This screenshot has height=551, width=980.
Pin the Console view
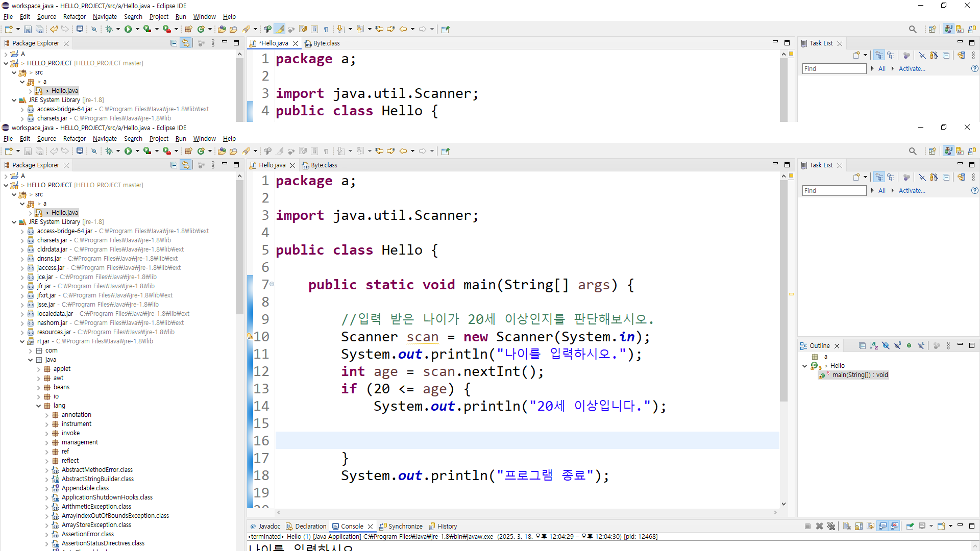click(910, 526)
